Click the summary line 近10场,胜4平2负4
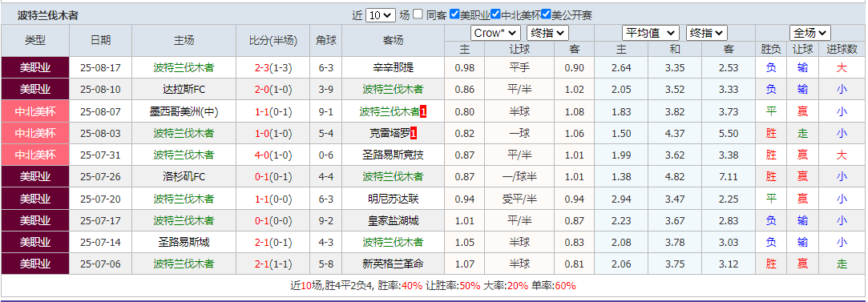Screen dimensions: 868x302 [332, 286]
